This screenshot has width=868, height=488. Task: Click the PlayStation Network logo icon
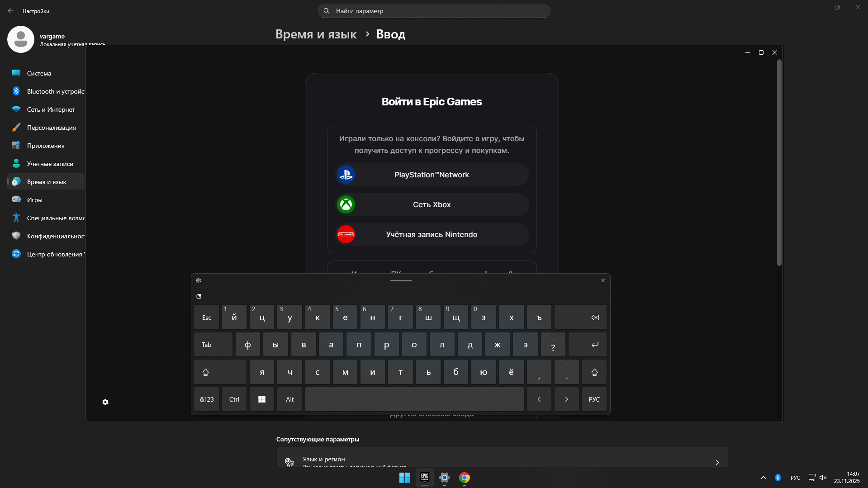[346, 175]
